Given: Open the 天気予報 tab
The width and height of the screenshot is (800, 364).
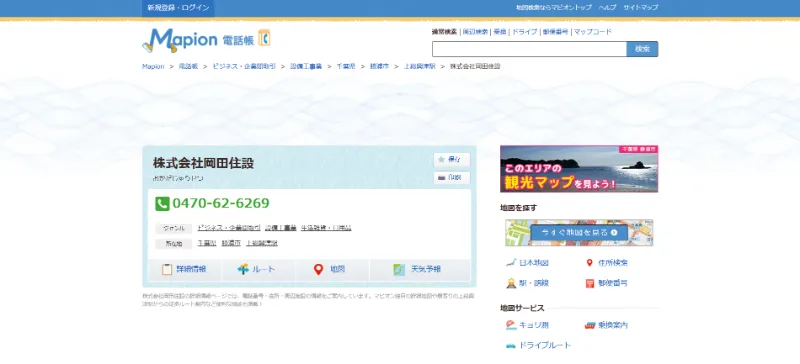Looking at the screenshot, I should point(420,270).
